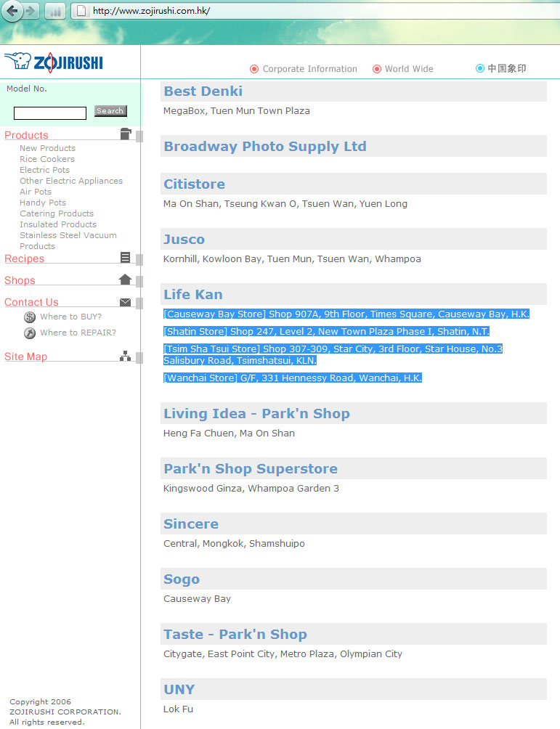Click the wrench icon beside Where to REPAIR
The height and width of the screenshot is (729, 560).
(30, 333)
